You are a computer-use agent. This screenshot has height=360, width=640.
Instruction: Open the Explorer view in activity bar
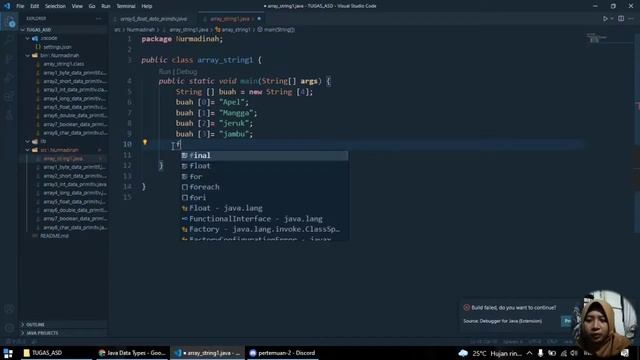point(9,22)
